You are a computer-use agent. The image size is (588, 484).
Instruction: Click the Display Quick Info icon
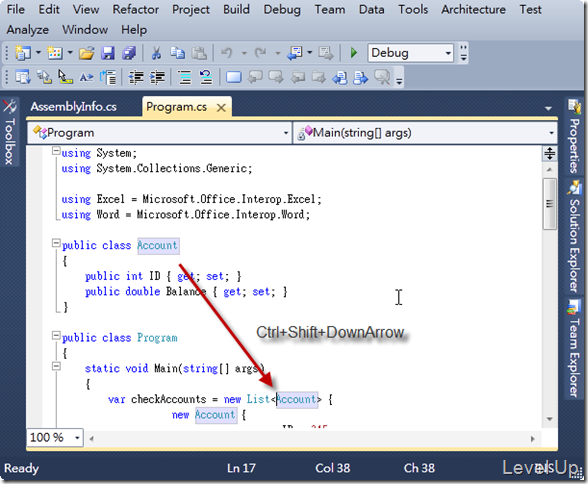coord(65,77)
